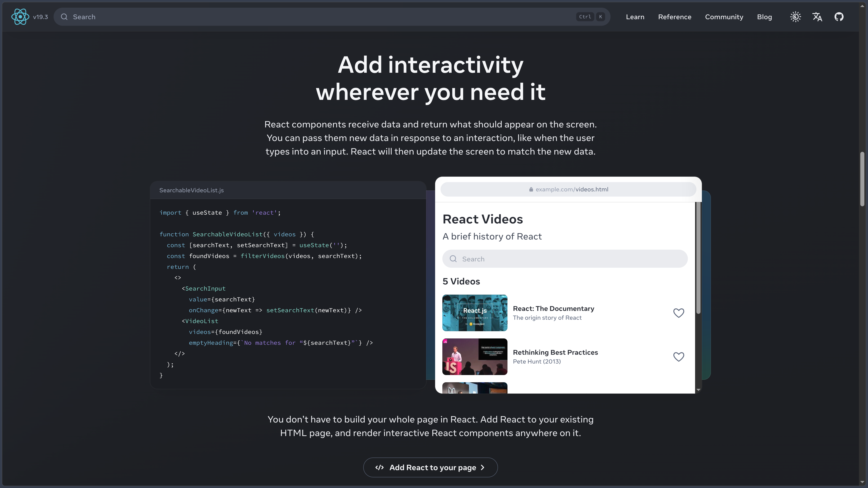Screen dimensions: 868x488
Task: Click the v19.3 version link
Action: [x=40, y=17]
